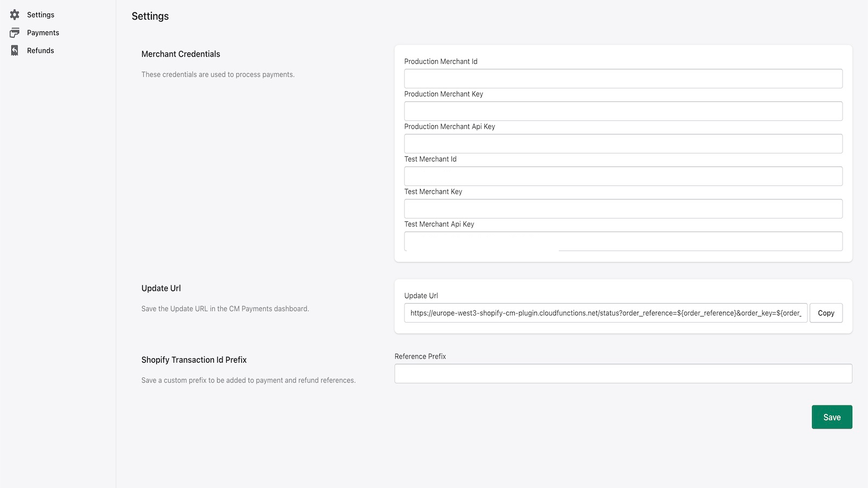The image size is (868, 488).
Task: Open the Refunds menu item
Action: point(41,50)
